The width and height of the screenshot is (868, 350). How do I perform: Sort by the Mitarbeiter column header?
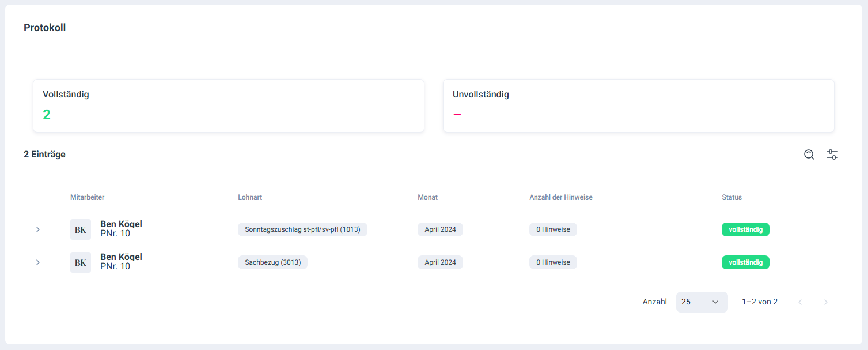(x=87, y=197)
